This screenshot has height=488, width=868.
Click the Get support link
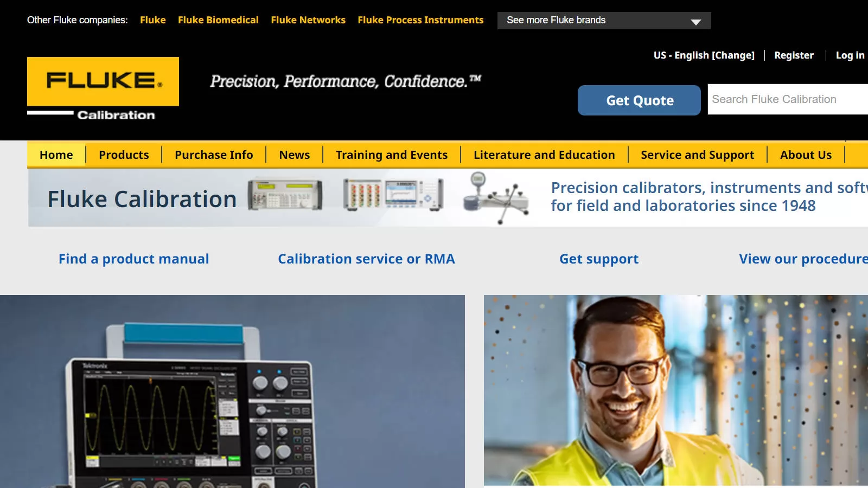click(599, 259)
